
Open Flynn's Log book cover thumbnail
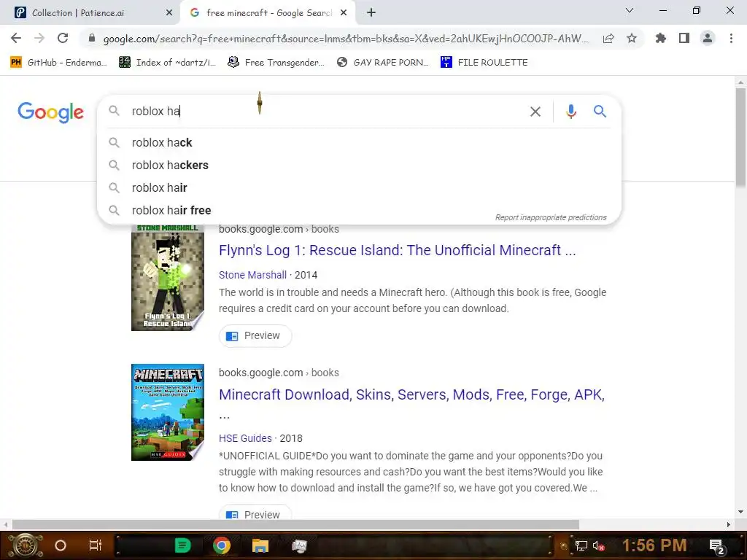point(168,278)
